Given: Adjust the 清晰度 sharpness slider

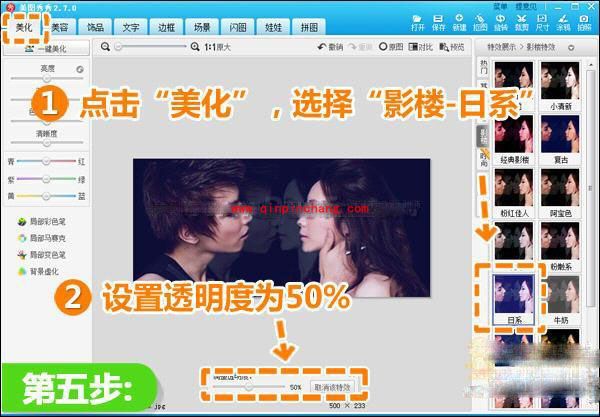Looking at the screenshot, I should (47, 143).
